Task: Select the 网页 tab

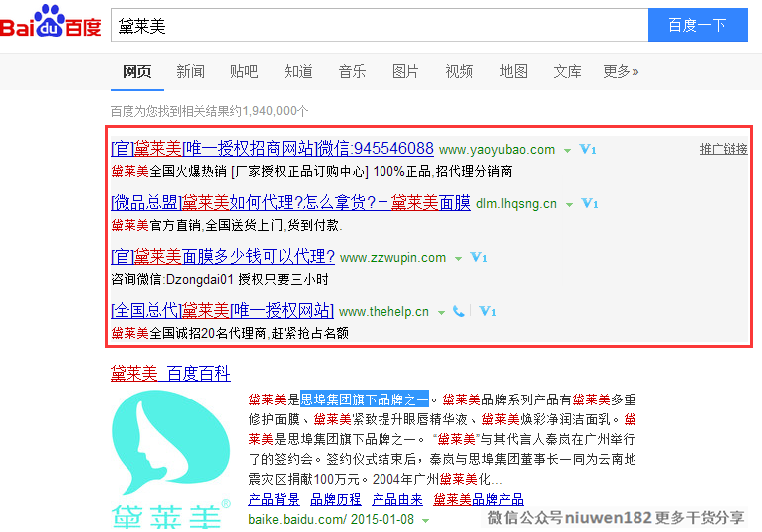Action: click(137, 72)
